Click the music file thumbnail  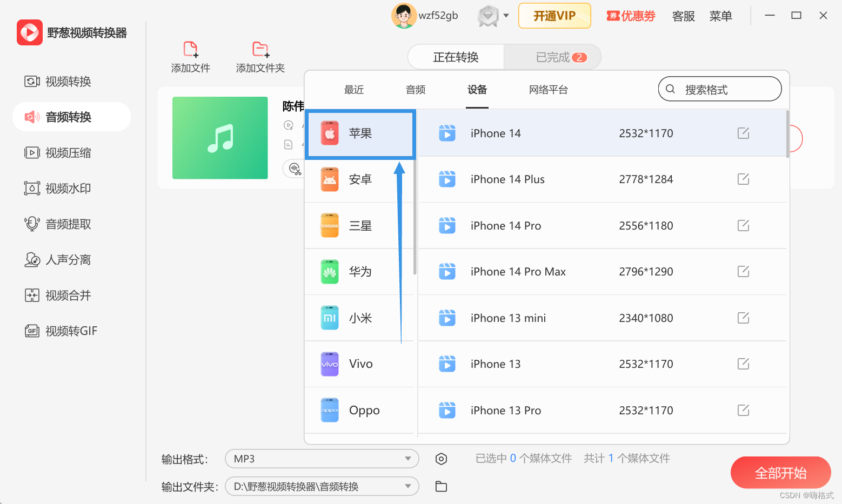tap(220, 138)
